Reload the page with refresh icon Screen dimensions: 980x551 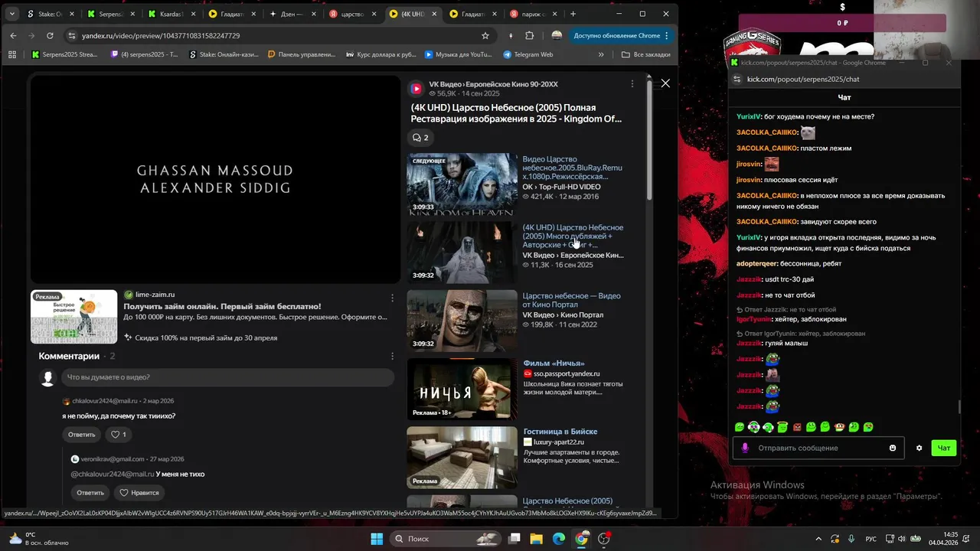(x=50, y=36)
